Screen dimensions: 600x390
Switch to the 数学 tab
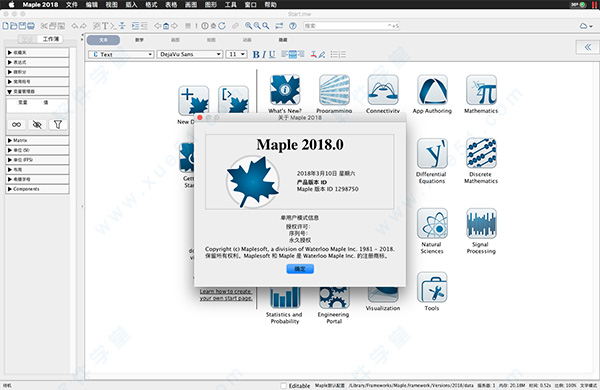(139, 40)
